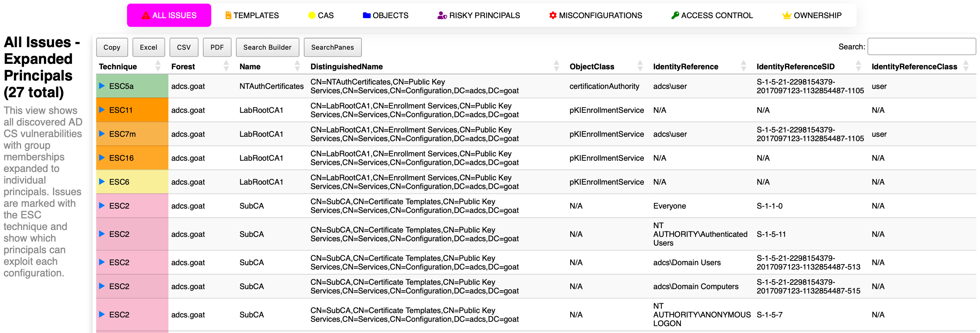This screenshot has width=980, height=333.
Task: Expand the ESC7m row details
Action: [102, 134]
